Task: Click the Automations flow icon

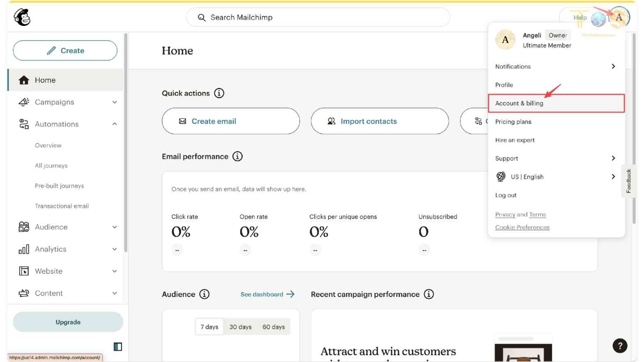Action: pos(24,124)
